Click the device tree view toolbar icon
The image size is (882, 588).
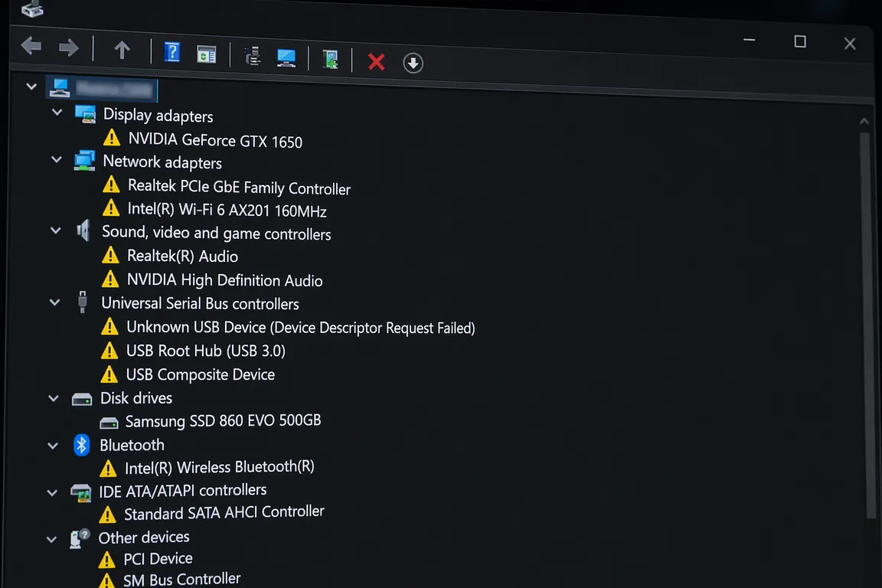[253, 56]
